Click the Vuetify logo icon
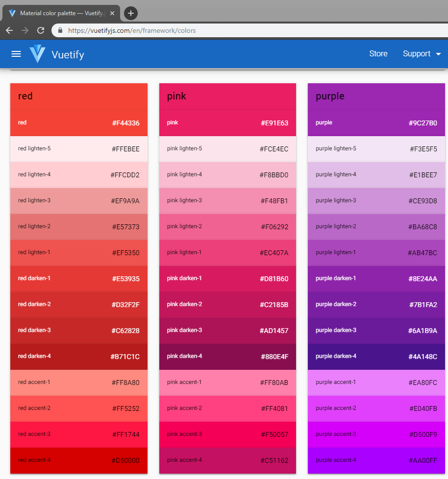The width and height of the screenshot is (448, 479). coord(37,54)
